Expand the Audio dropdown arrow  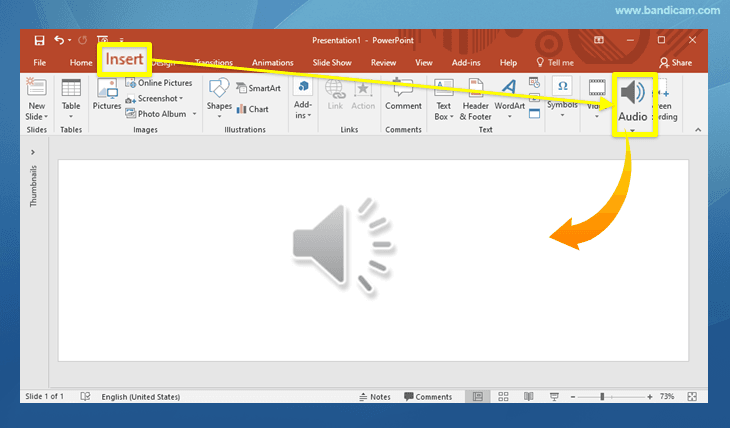click(x=633, y=130)
